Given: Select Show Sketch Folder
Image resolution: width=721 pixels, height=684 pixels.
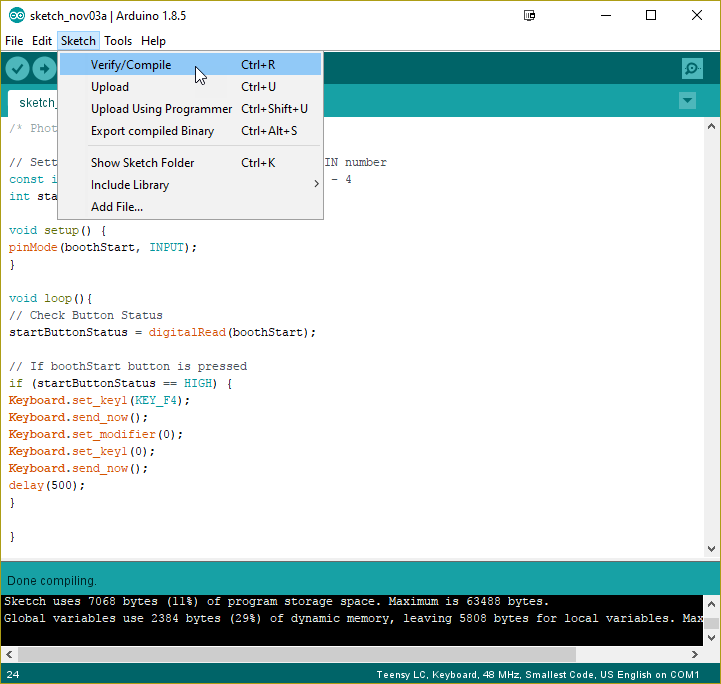Looking at the screenshot, I should (190, 163).
